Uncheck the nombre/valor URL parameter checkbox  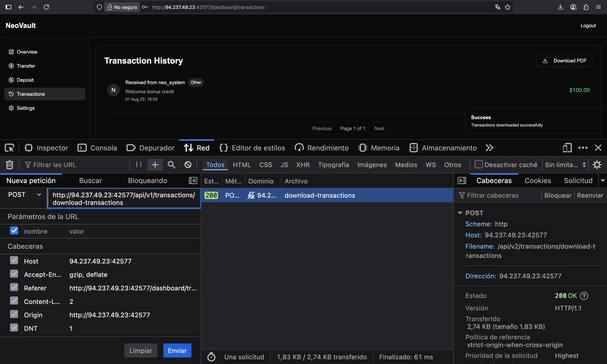tap(14, 230)
